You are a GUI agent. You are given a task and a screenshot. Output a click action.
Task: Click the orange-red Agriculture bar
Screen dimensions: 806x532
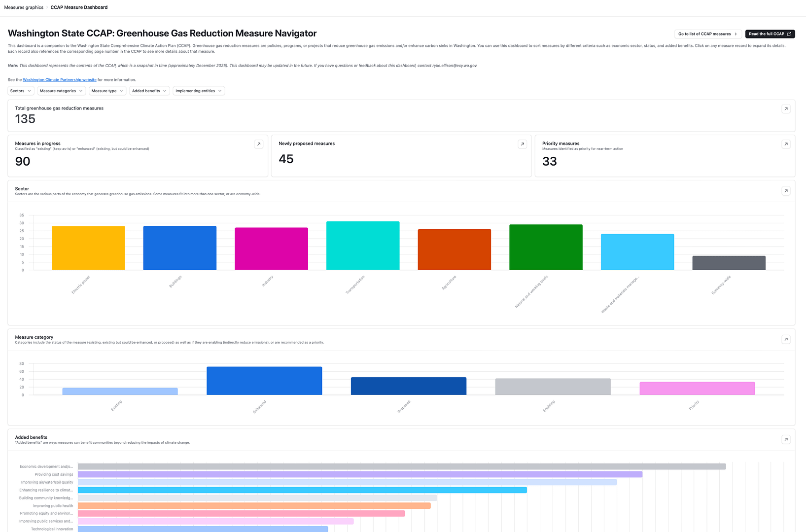455,249
